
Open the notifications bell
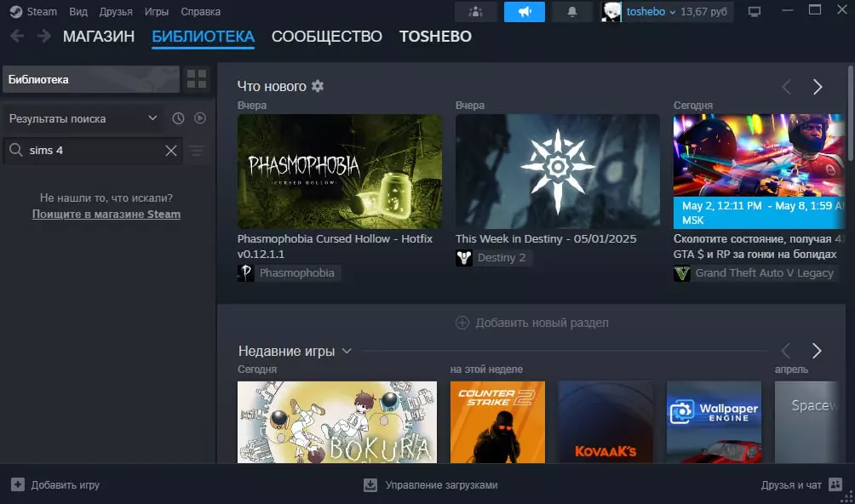pos(572,11)
